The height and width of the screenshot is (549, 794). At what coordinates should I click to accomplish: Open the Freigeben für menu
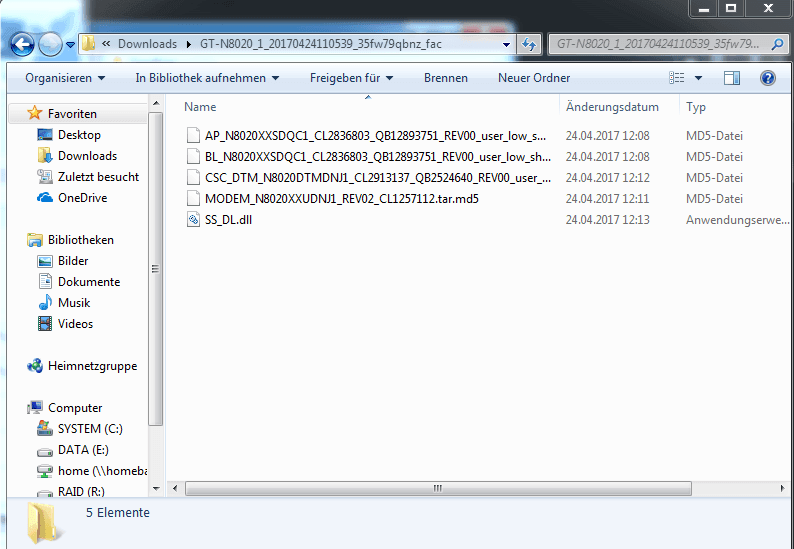click(351, 78)
